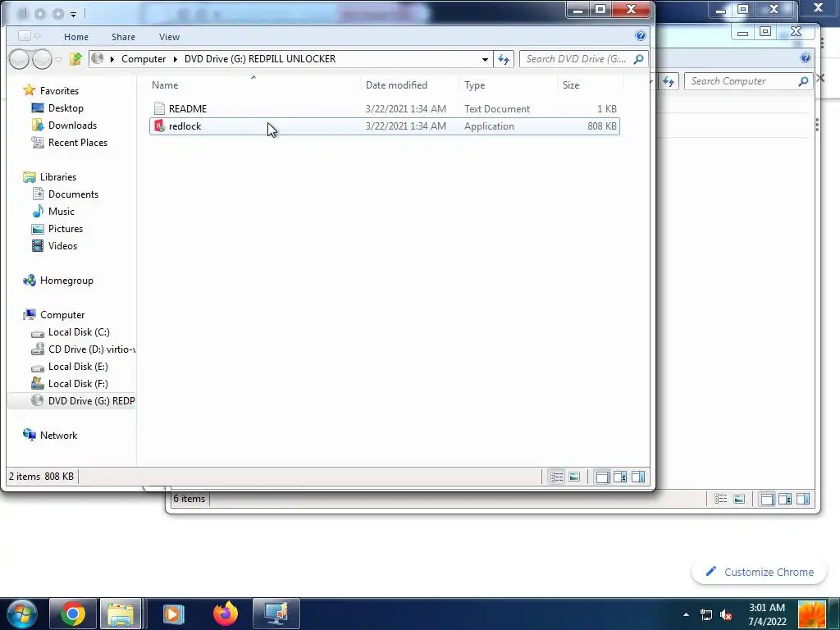
Task: Switch back window to large icons view
Action: (x=739, y=500)
